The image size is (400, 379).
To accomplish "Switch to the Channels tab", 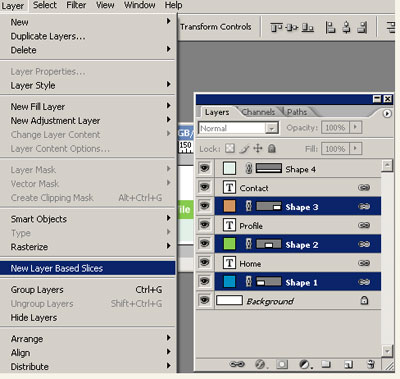I will coord(258,112).
